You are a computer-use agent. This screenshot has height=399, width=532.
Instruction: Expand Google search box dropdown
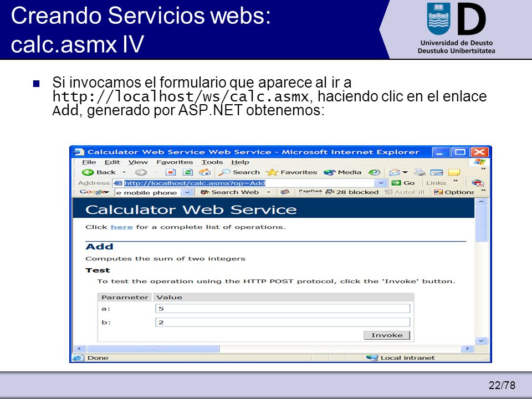pyautogui.click(x=187, y=193)
